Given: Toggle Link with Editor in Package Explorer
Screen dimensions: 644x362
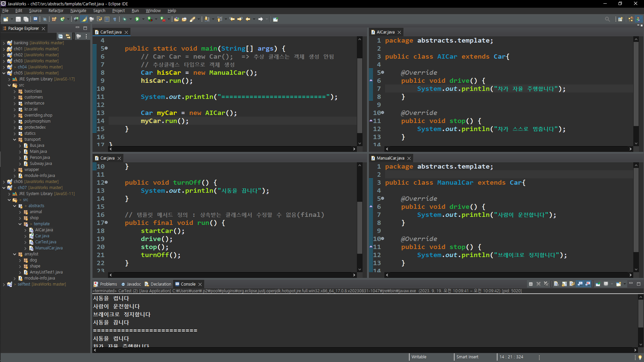Looking at the screenshot, I should tap(68, 36).
